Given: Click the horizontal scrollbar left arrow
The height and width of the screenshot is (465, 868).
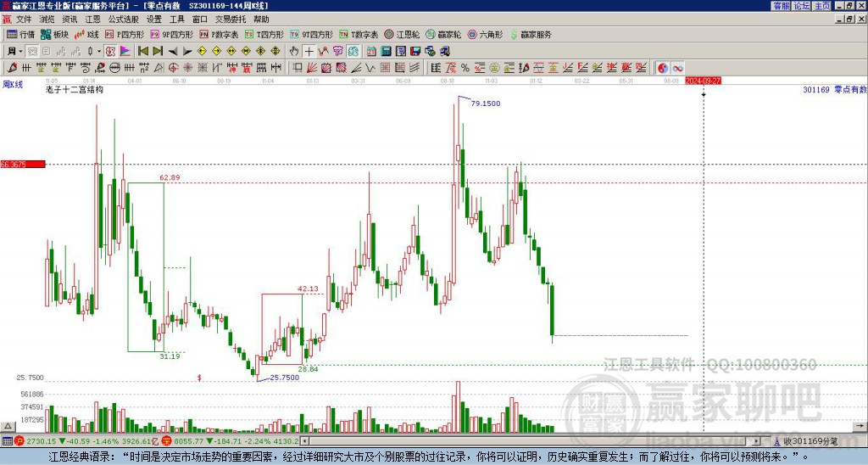Looking at the screenshot, I should [304, 441].
